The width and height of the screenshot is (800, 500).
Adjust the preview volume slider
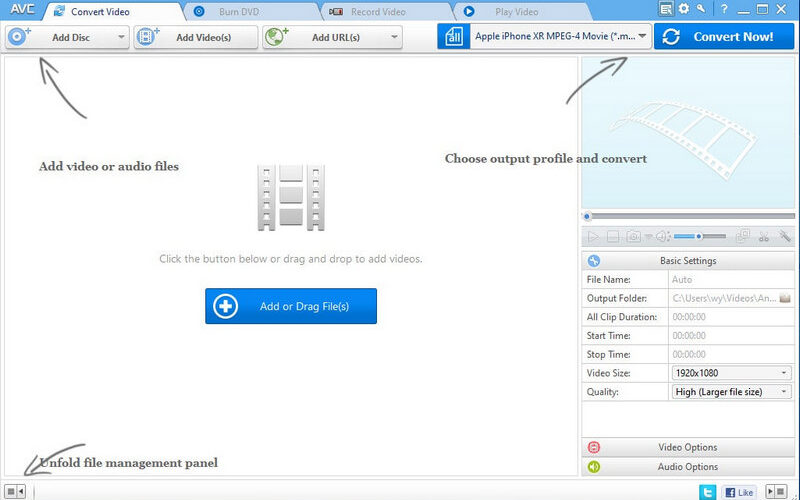699,236
